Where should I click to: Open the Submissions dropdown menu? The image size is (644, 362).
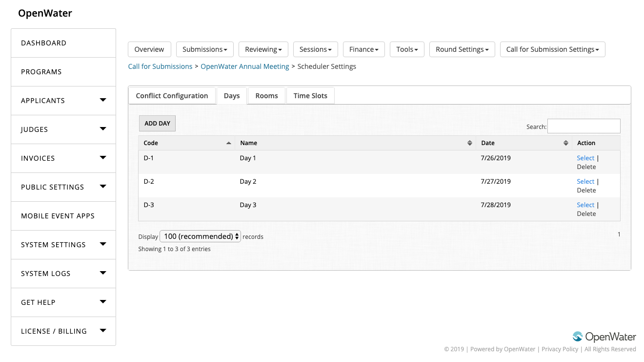pyautogui.click(x=205, y=49)
